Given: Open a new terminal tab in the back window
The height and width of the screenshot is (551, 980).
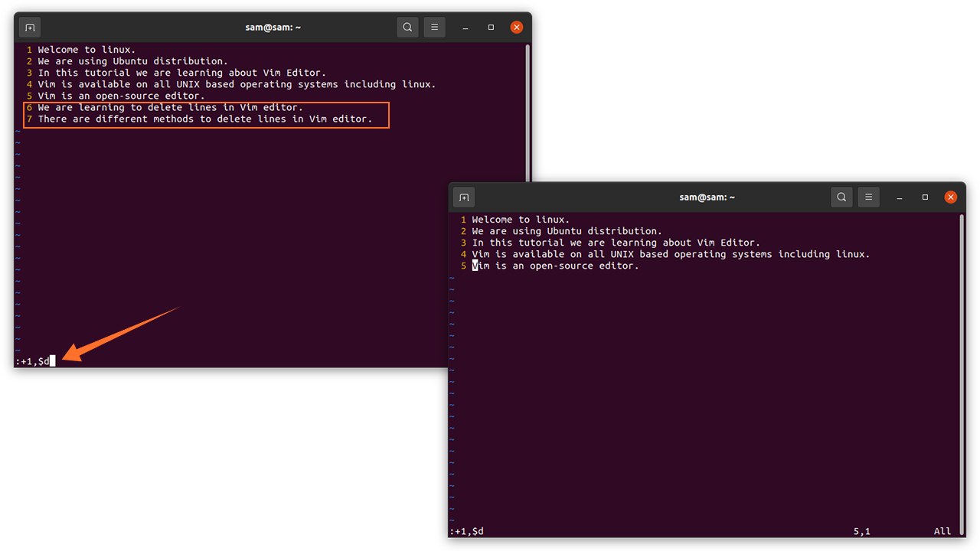Looking at the screenshot, I should [x=29, y=27].
